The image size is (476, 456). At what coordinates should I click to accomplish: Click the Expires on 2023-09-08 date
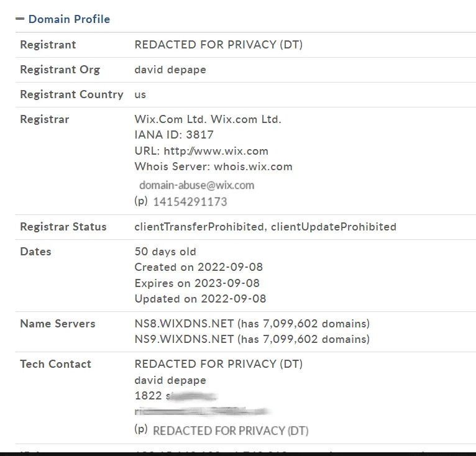coord(197,283)
